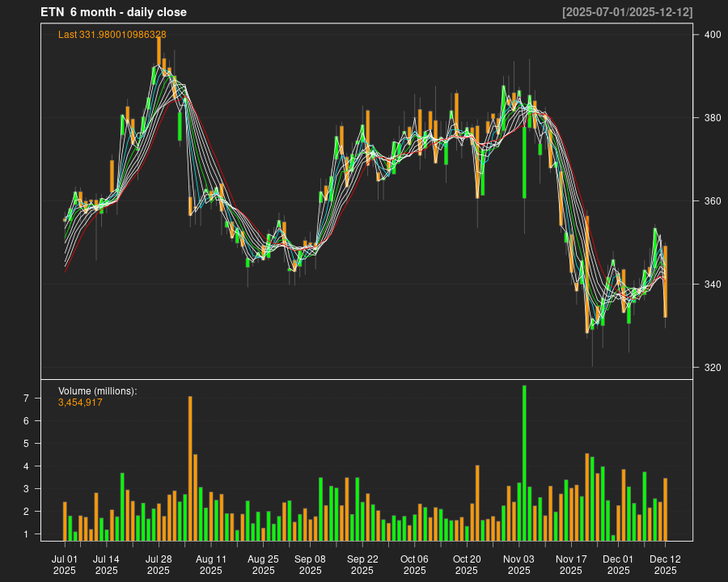Viewport: 728px width, 582px height.
Task: Click the Last price readout 331.980010986328
Action: [112, 35]
